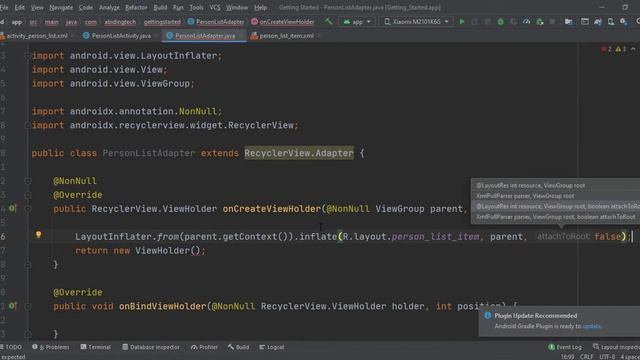Click the Attach Debugger to Android Process icon
The image size is (640, 360).
point(540,22)
